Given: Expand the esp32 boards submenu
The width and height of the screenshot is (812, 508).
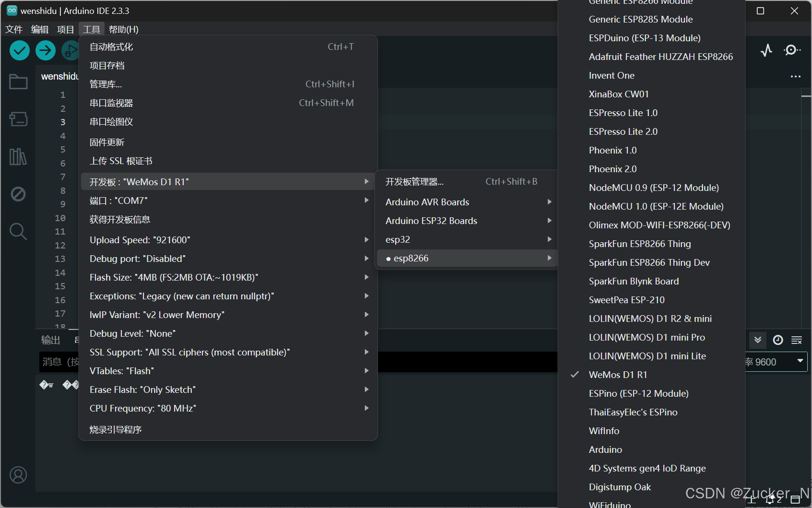Looking at the screenshot, I should 467,239.
